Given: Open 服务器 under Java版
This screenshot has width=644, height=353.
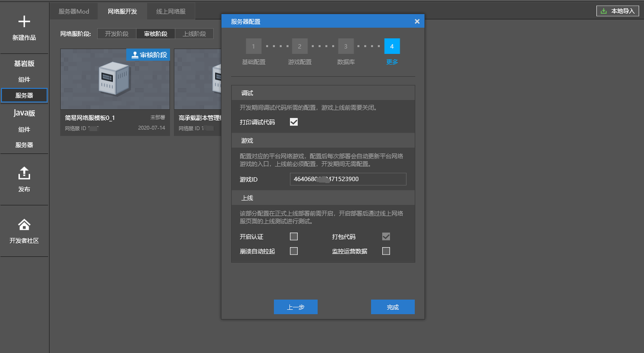Looking at the screenshot, I should click(24, 145).
